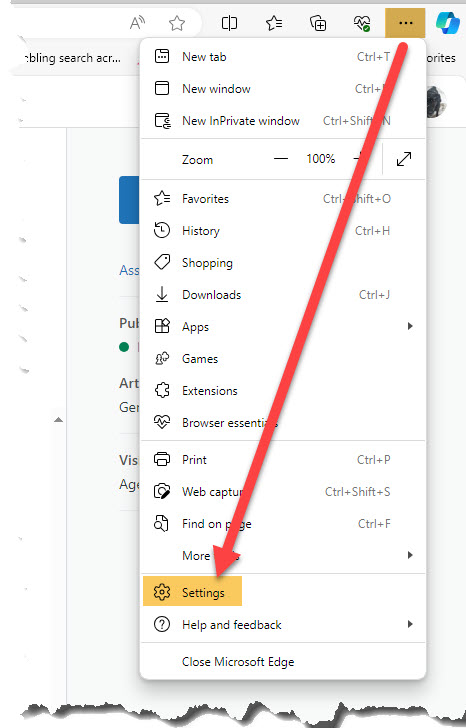Open the Collections toolbar icon
This screenshot has width=466, height=728.
[x=318, y=23]
